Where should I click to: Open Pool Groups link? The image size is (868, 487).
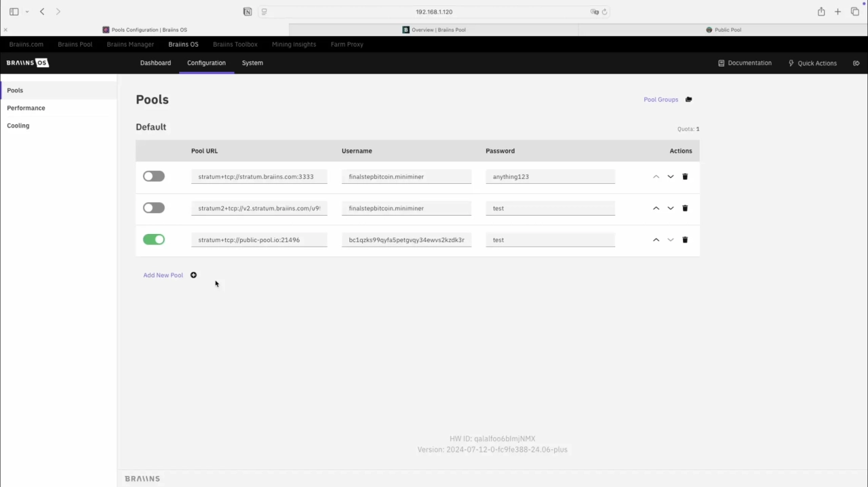click(661, 99)
